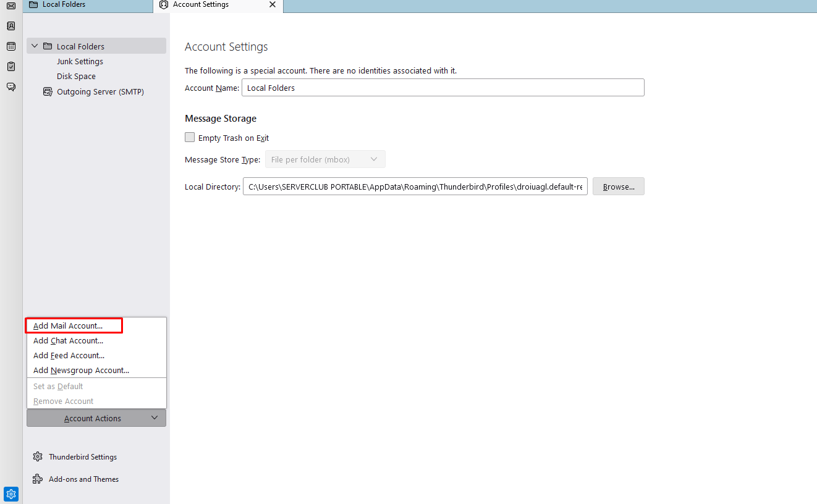Click the Browse button for Local Directory

618,187
